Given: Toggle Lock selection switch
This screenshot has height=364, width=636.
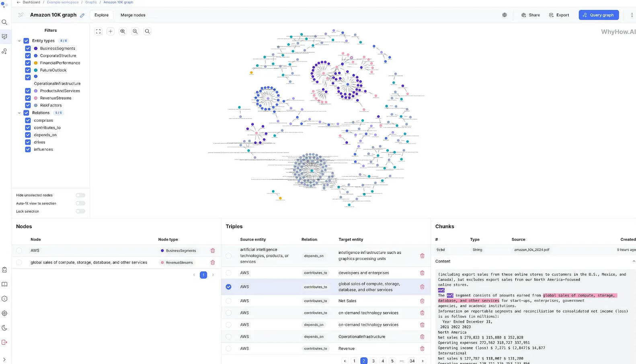Looking at the screenshot, I should pos(80,211).
